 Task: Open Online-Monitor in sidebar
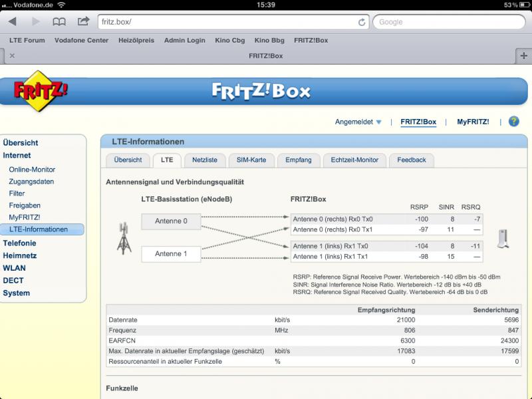click(32, 170)
